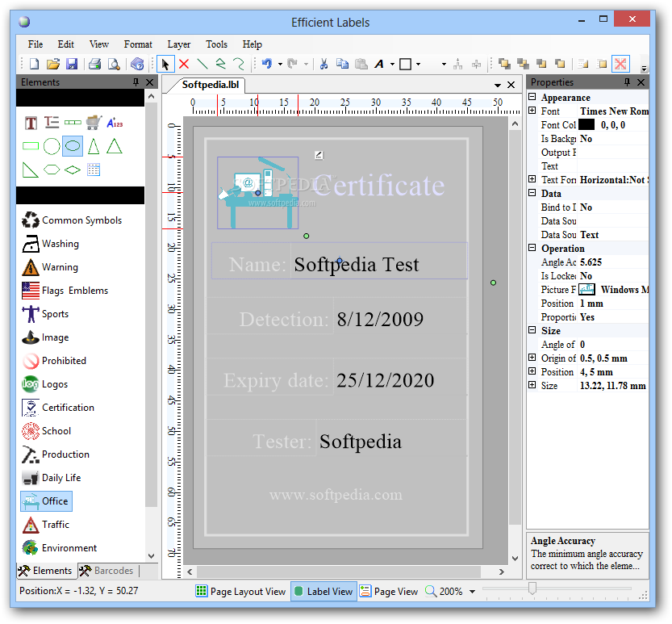Click the blue Undo arrow
Image resolution: width=672 pixels, height=624 pixels.
(x=267, y=65)
